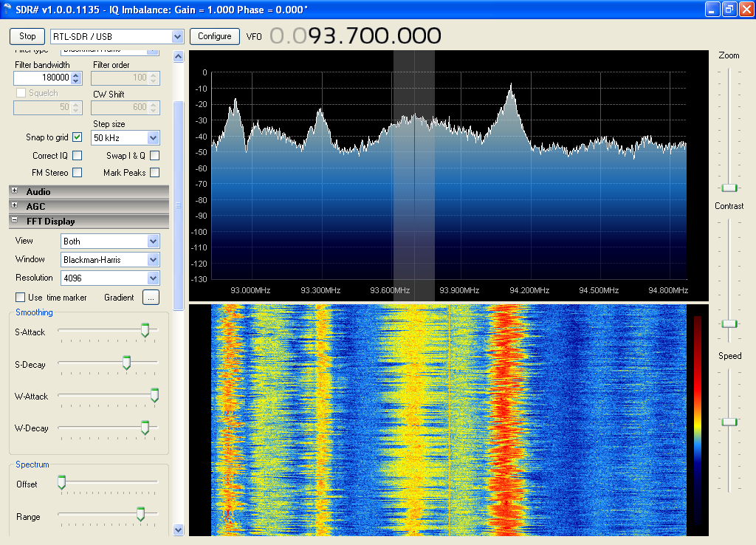Toggle the Snap to grid checkbox
756x545 pixels.
pyautogui.click(x=77, y=137)
